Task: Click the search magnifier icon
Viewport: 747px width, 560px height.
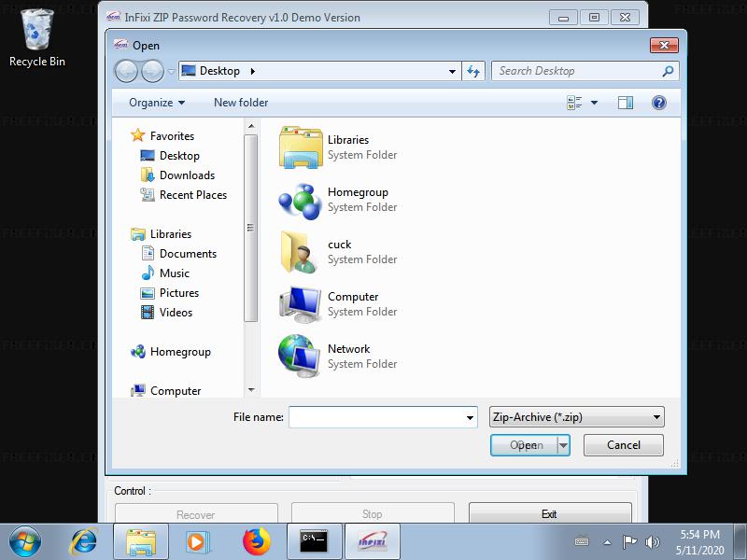Action: click(x=668, y=72)
